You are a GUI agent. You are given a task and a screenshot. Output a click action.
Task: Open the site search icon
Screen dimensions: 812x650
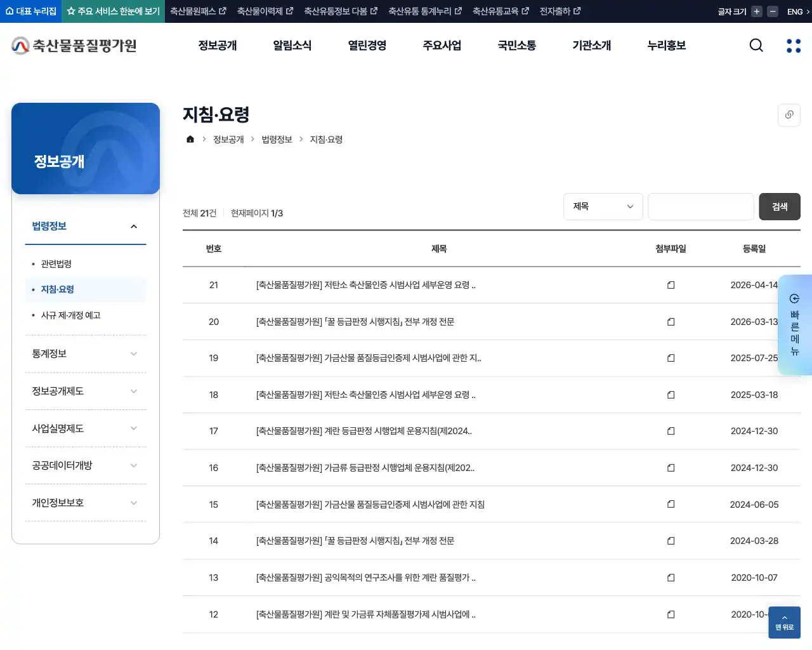point(756,45)
